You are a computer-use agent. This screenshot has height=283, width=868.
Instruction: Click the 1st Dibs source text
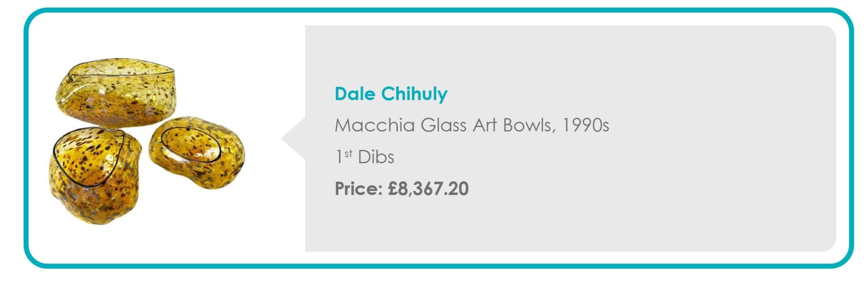coord(364,157)
